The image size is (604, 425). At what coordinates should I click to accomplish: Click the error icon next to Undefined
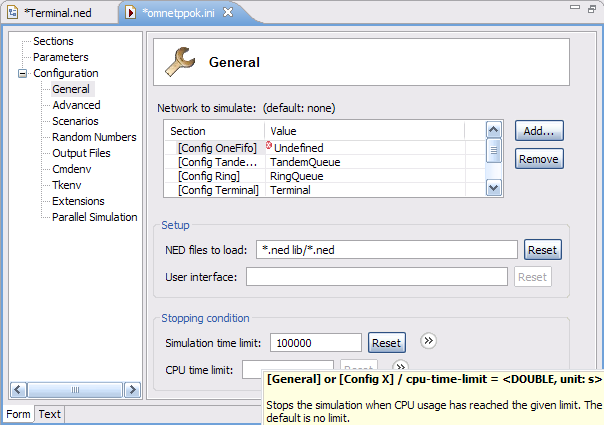click(268, 146)
